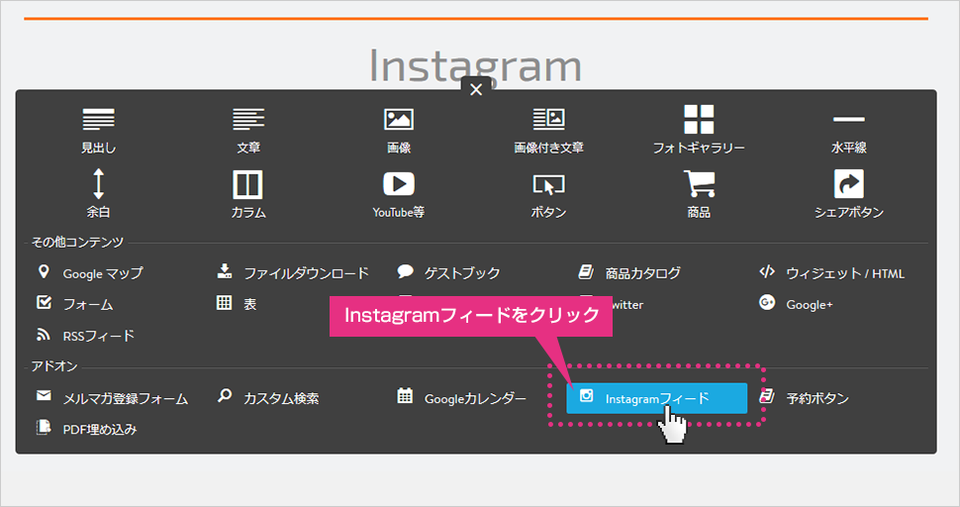Screen dimensions: 960x507
Task: Add a カラム columns layout
Action: click(x=248, y=194)
